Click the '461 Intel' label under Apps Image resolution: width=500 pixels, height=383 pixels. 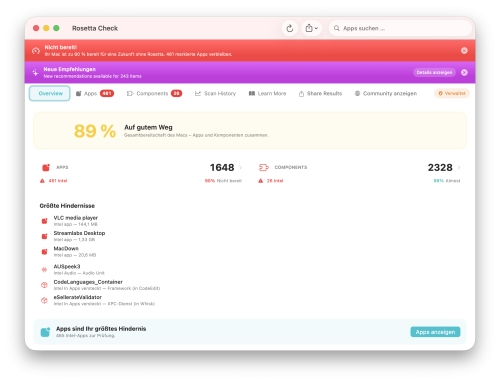pyautogui.click(x=58, y=181)
